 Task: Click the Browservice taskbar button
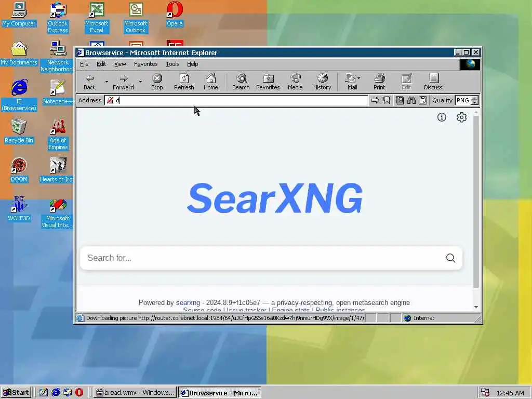tap(220, 393)
